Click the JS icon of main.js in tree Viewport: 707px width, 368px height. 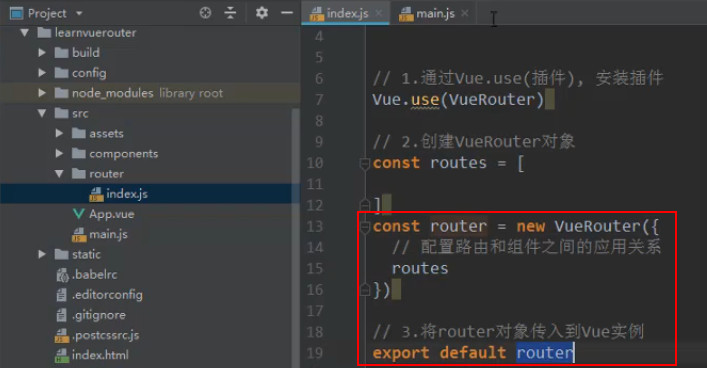click(x=79, y=235)
